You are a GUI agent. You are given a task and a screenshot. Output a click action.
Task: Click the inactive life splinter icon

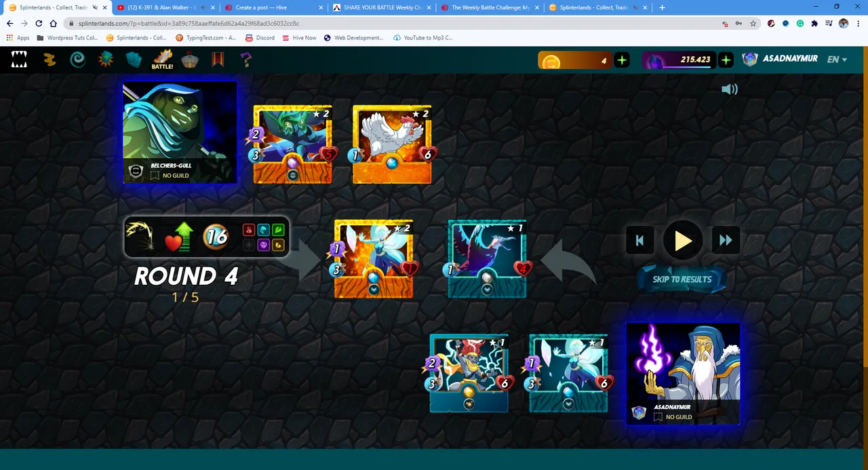(x=249, y=244)
